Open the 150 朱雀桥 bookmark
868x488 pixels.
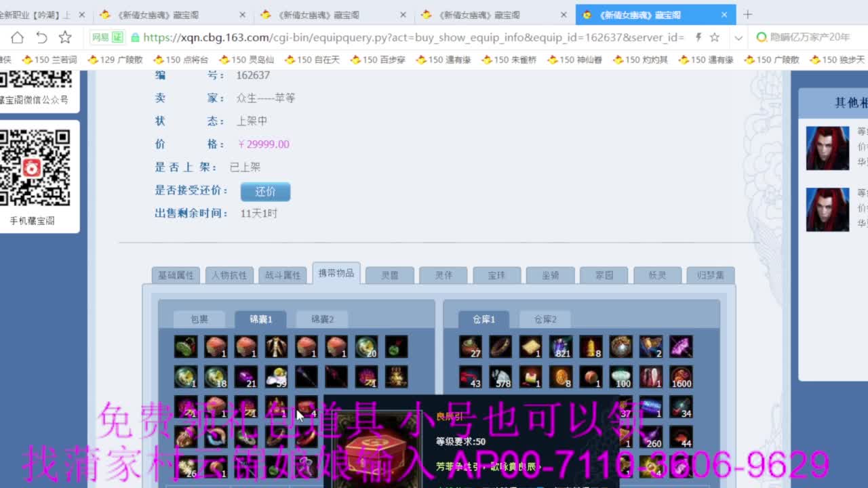[x=509, y=60]
